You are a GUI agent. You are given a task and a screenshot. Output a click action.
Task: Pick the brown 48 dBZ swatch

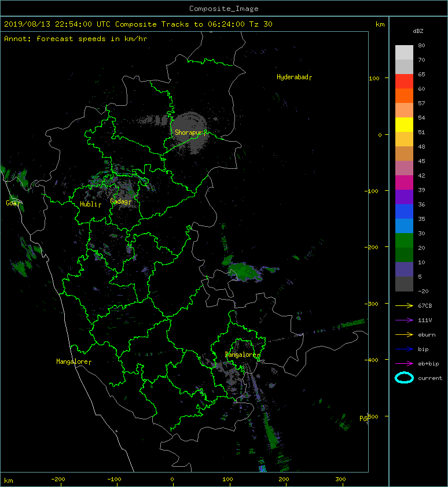click(404, 153)
